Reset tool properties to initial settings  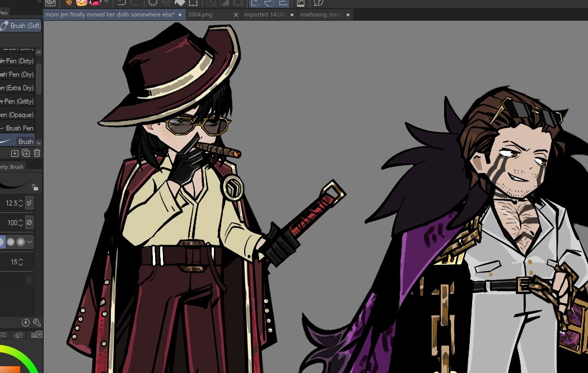[x=26, y=323]
